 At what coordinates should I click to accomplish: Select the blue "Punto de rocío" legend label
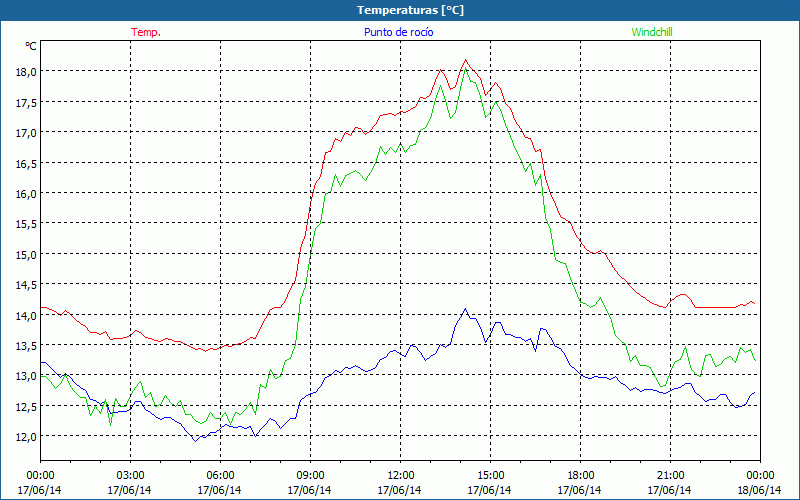398,32
